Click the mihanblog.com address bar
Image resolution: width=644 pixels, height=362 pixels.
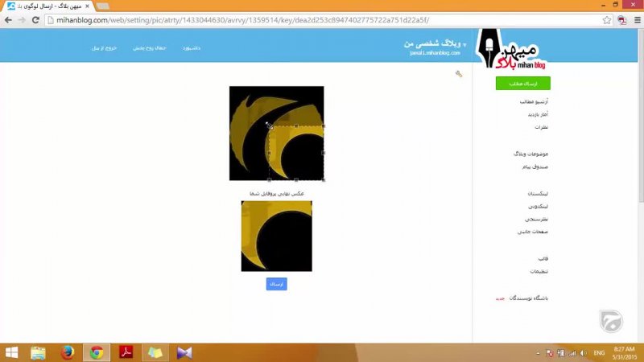324,20
